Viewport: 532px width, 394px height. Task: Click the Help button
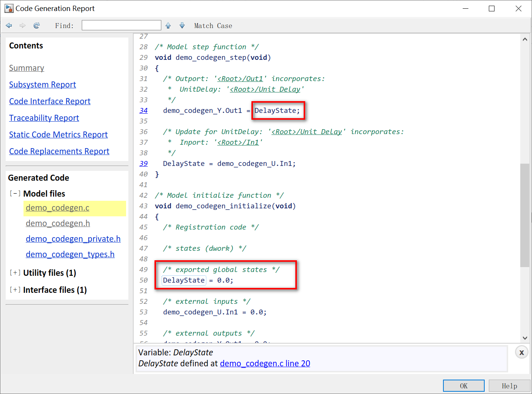[509, 386]
